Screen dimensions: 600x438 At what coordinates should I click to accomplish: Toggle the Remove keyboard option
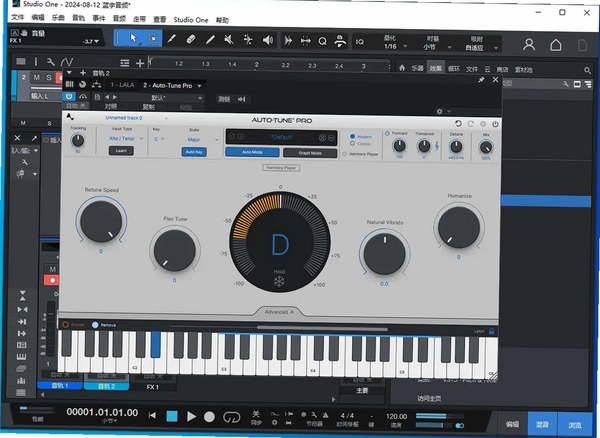point(95,325)
